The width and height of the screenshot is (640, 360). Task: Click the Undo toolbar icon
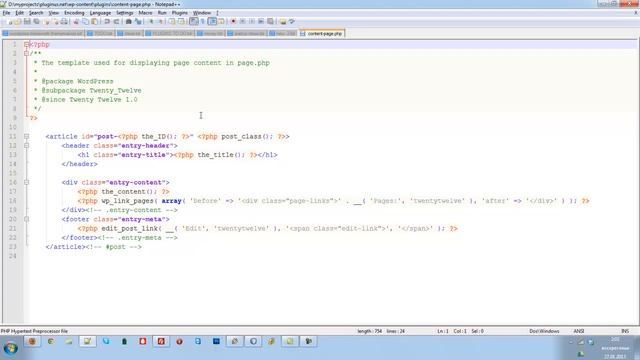[107, 21]
